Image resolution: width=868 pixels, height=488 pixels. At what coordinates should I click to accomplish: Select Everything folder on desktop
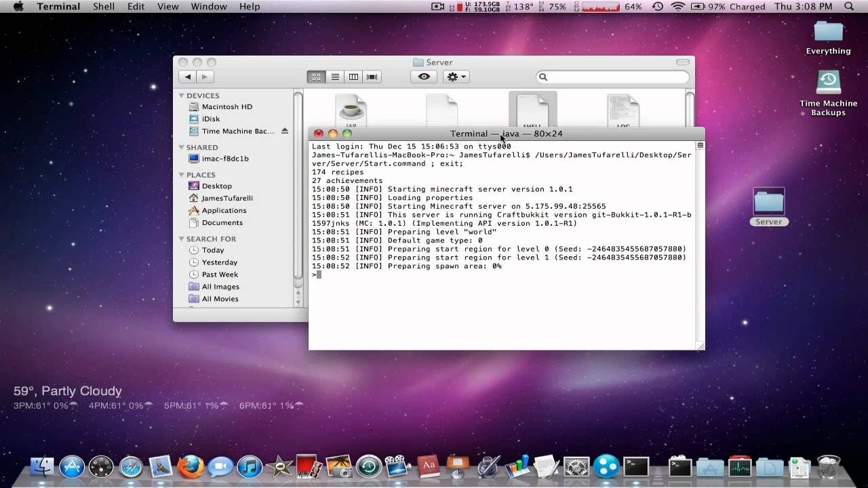(828, 37)
